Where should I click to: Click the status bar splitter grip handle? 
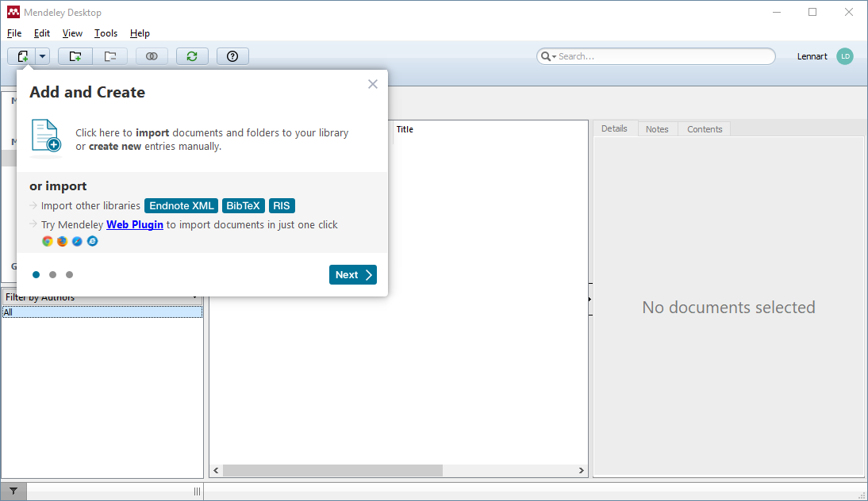[197, 491]
